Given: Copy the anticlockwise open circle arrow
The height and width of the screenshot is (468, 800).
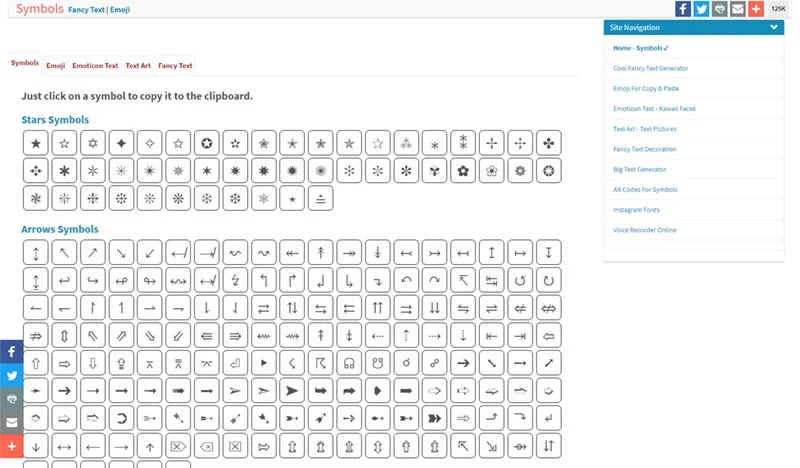Looking at the screenshot, I should pyautogui.click(x=520, y=280).
